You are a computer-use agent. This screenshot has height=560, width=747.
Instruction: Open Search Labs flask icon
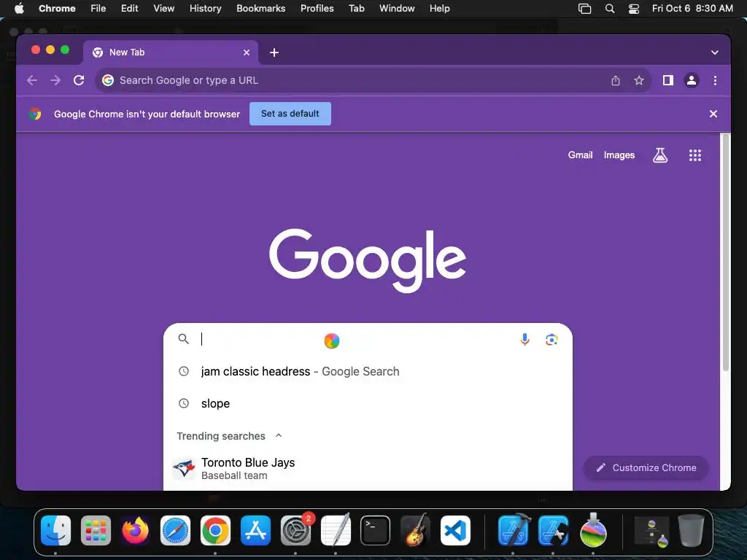tap(659, 155)
